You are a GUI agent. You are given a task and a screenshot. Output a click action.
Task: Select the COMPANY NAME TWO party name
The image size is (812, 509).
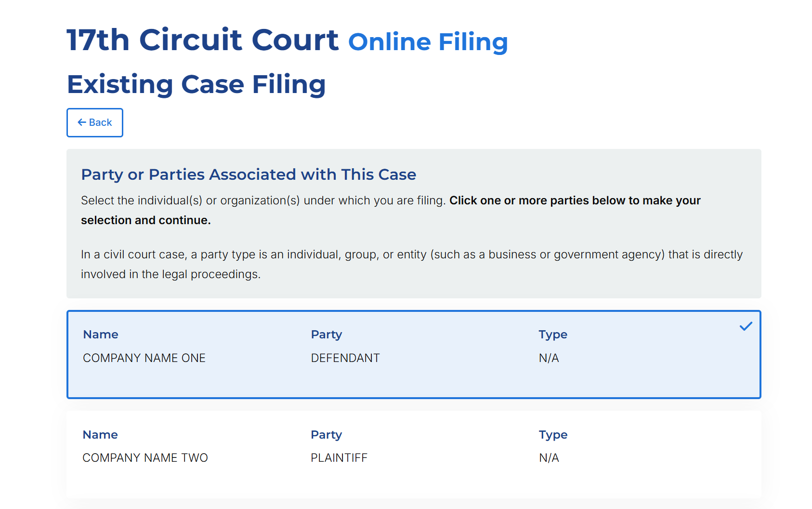145,458
